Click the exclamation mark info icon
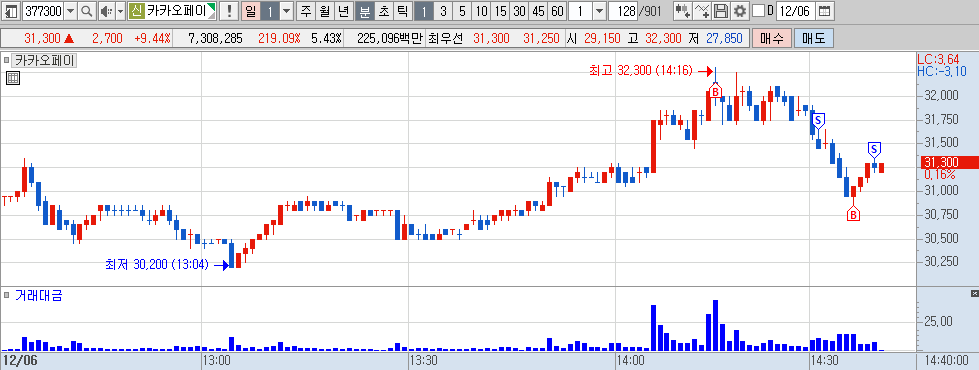 229,11
